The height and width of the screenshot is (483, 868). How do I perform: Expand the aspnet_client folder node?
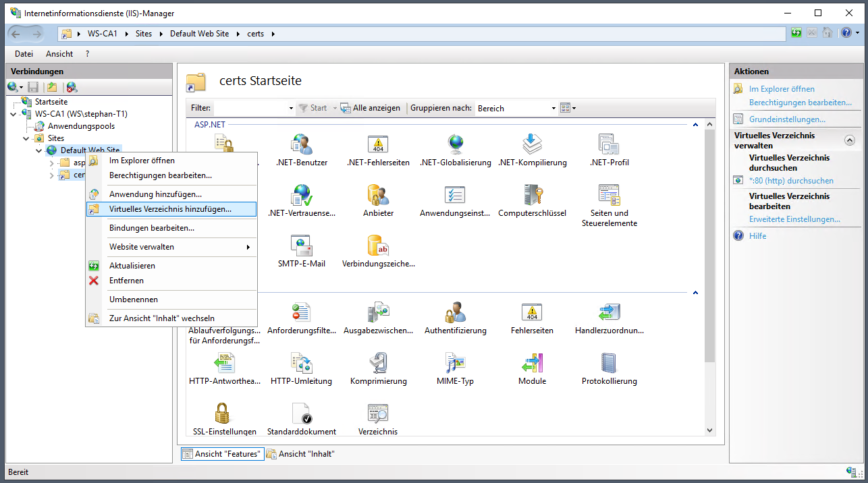[52, 163]
